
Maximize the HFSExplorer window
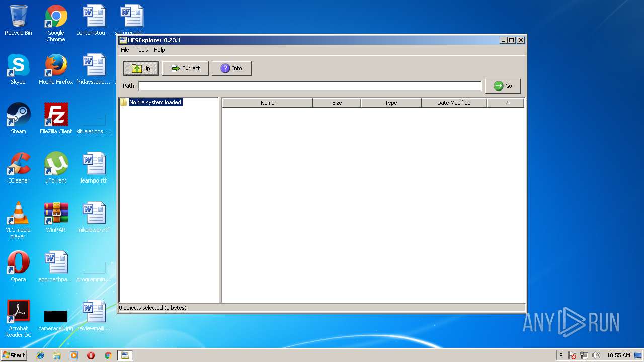coord(512,40)
